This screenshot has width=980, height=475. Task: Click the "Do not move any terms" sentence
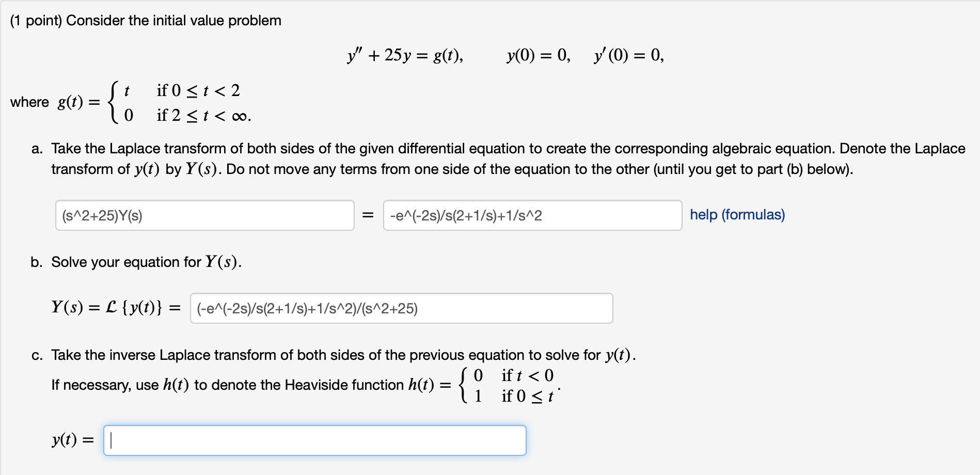[539, 169]
